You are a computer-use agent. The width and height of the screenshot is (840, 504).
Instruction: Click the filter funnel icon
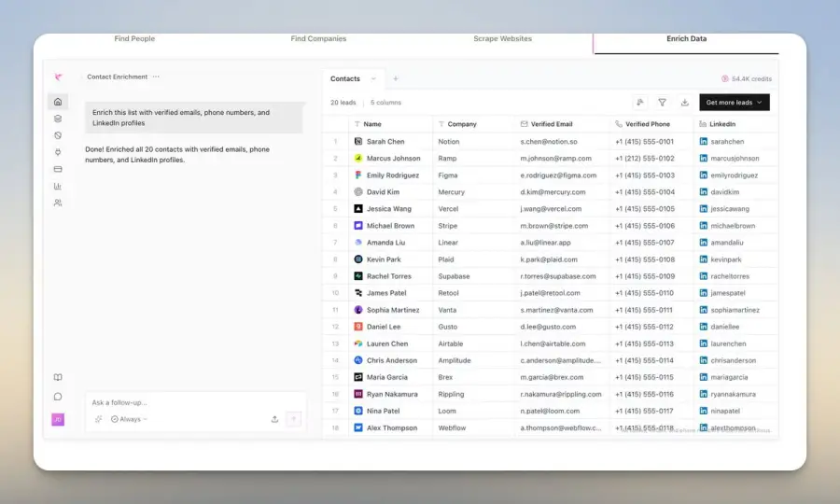[x=662, y=103]
